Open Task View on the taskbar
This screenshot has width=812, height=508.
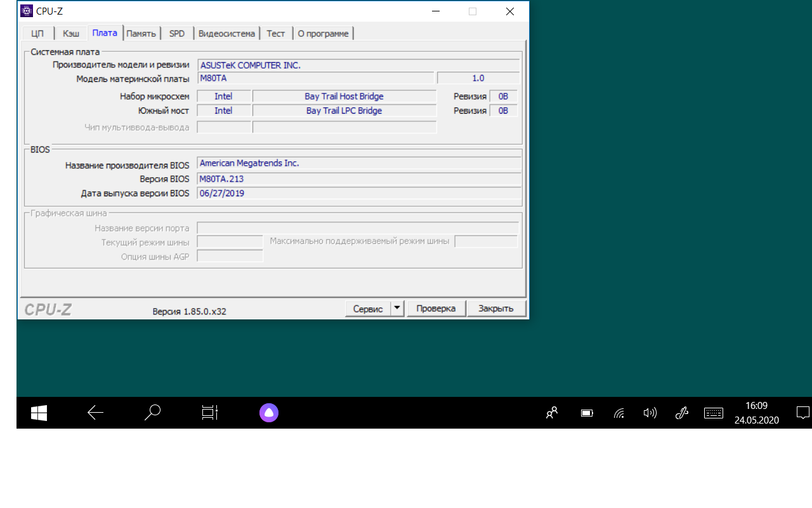(210, 413)
